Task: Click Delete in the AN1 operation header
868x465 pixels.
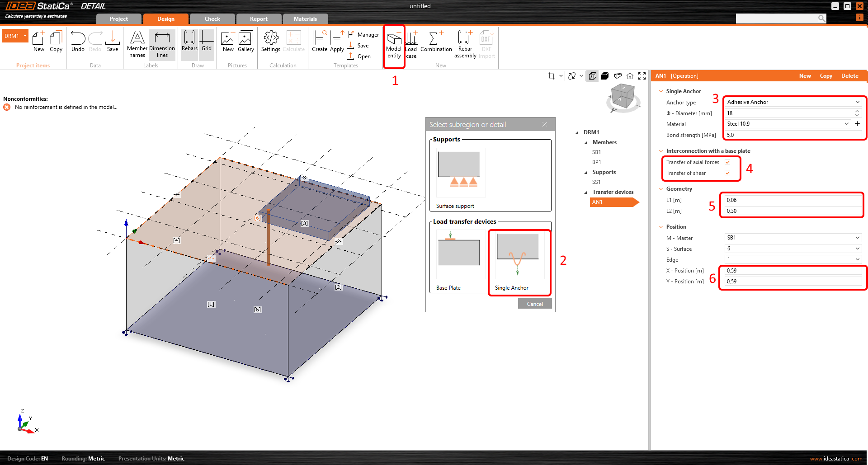Action: [x=849, y=76]
